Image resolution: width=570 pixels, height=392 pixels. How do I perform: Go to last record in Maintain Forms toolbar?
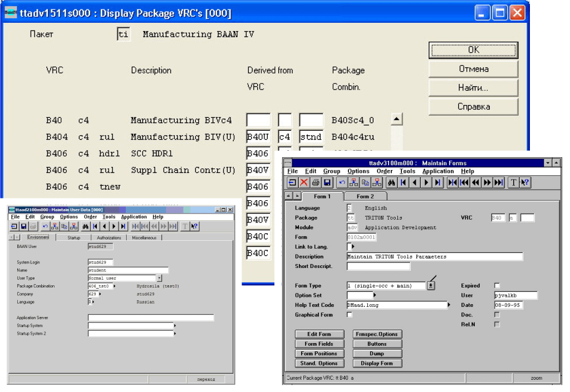(x=438, y=182)
